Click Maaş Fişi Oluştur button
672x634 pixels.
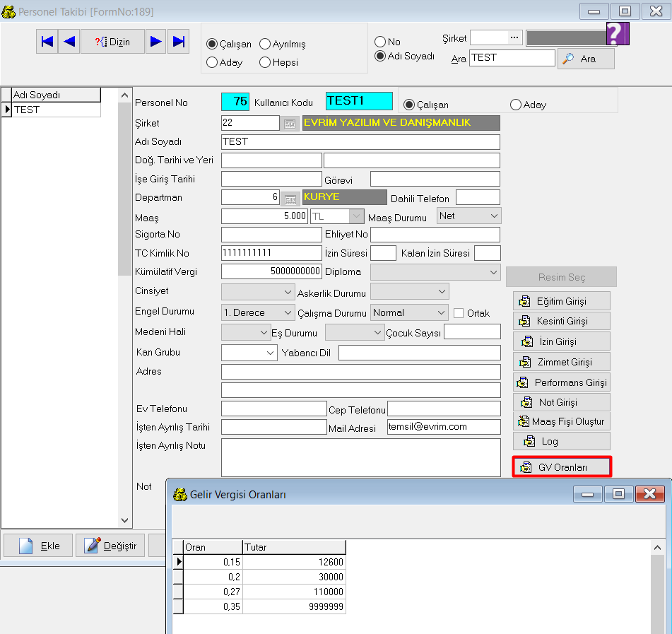click(x=562, y=421)
